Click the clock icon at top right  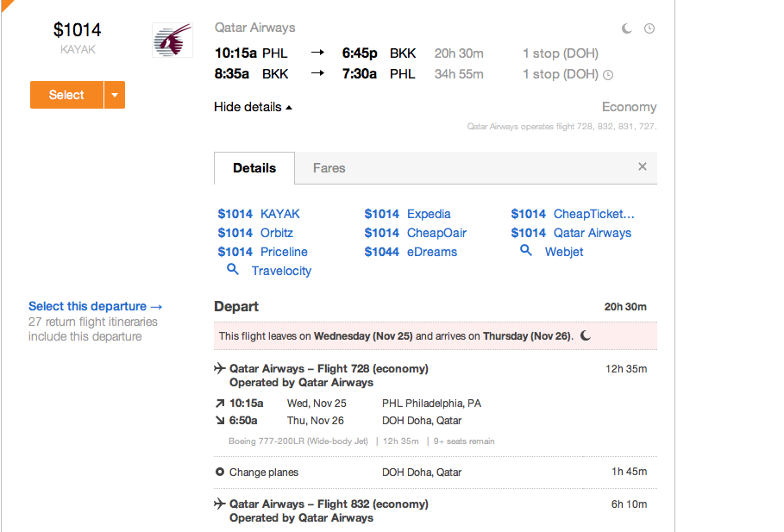pos(649,28)
